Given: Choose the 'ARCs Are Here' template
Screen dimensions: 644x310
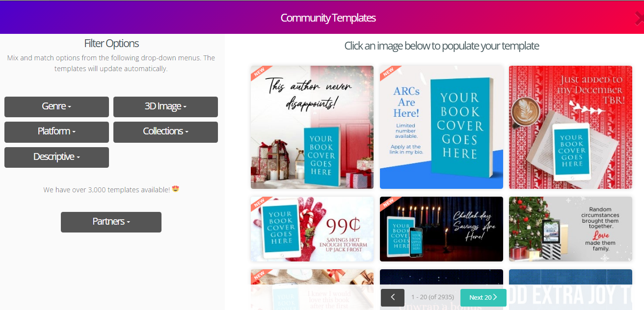Looking at the screenshot, I should click(x=441, y=127).
